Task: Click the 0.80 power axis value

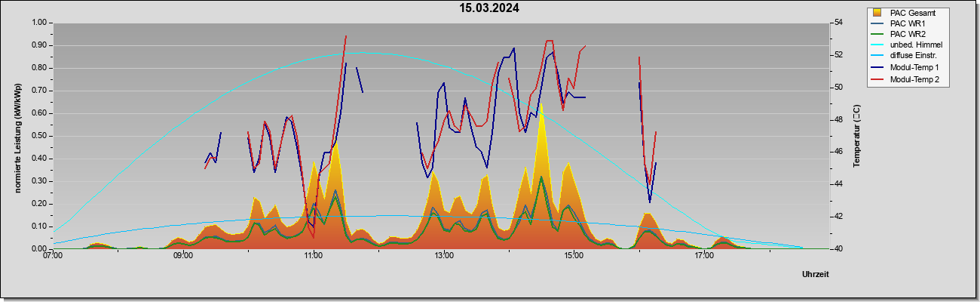Action: [38, 68]
